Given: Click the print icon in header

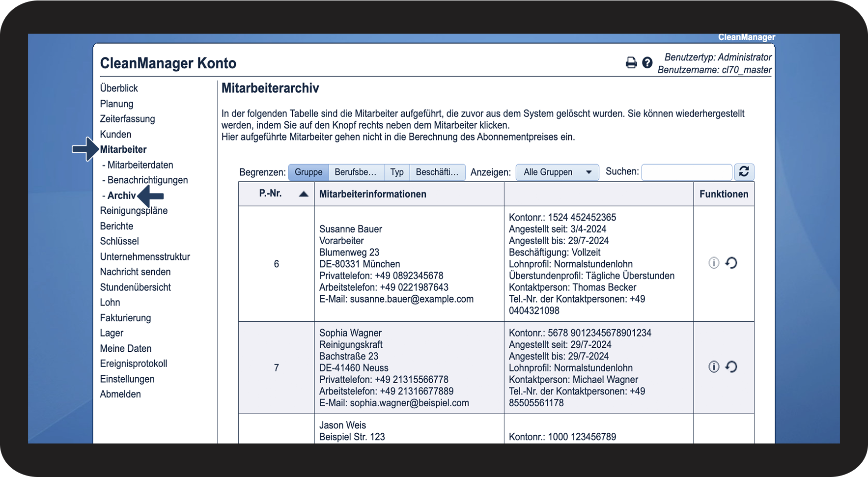Looking at the screenshot, I should pos(631,63).
